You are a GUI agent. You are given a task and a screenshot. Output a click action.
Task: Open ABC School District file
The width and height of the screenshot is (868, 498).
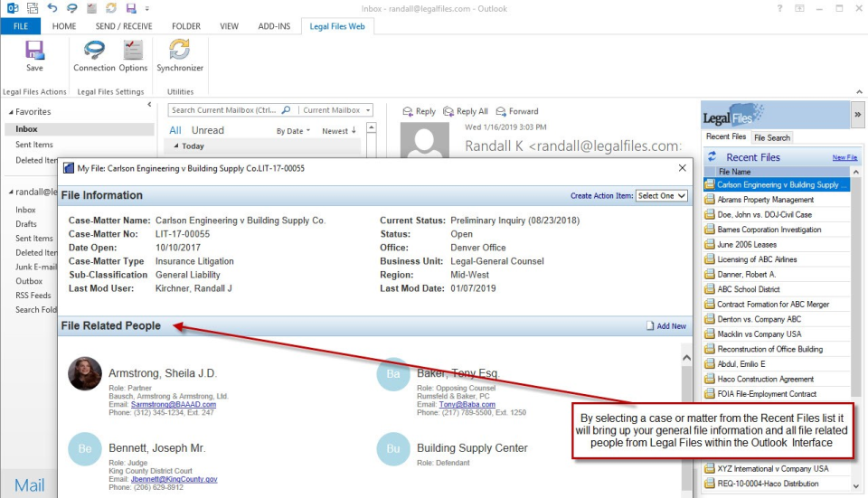pyautogui.click(x=749, y=289)
